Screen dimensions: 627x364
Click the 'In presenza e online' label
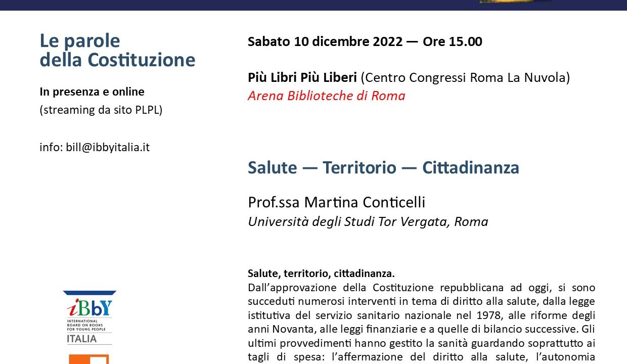(x=92, y=92)
